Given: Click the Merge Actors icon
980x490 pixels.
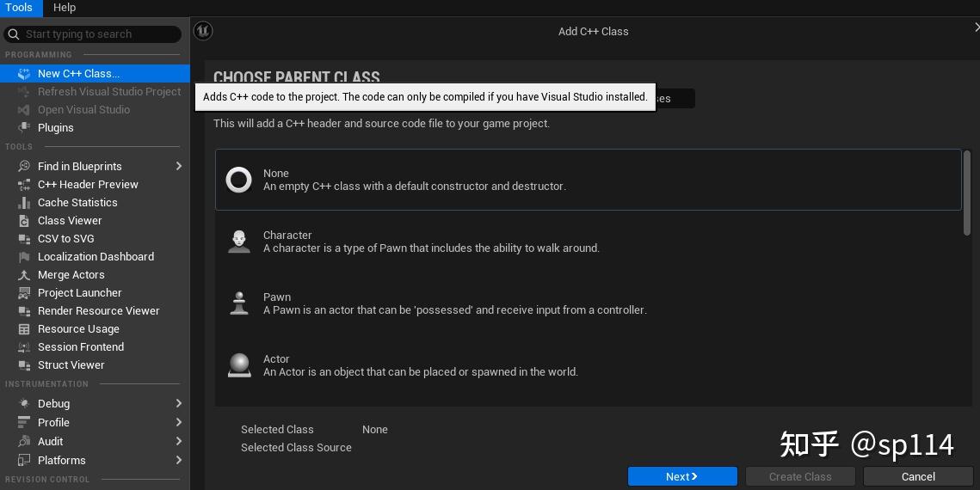Looking at the screenshot, I should click(x=23, y=274).
